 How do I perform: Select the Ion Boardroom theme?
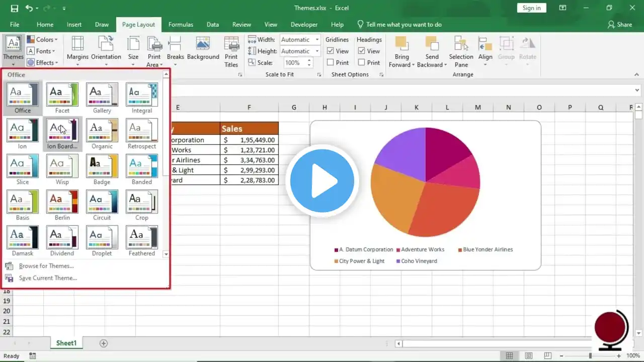point(62,134)
